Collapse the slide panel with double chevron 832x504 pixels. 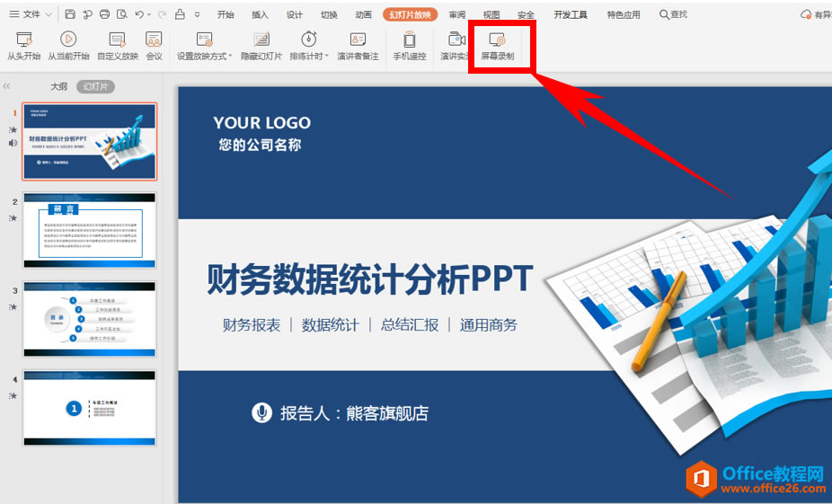point(7,86)
